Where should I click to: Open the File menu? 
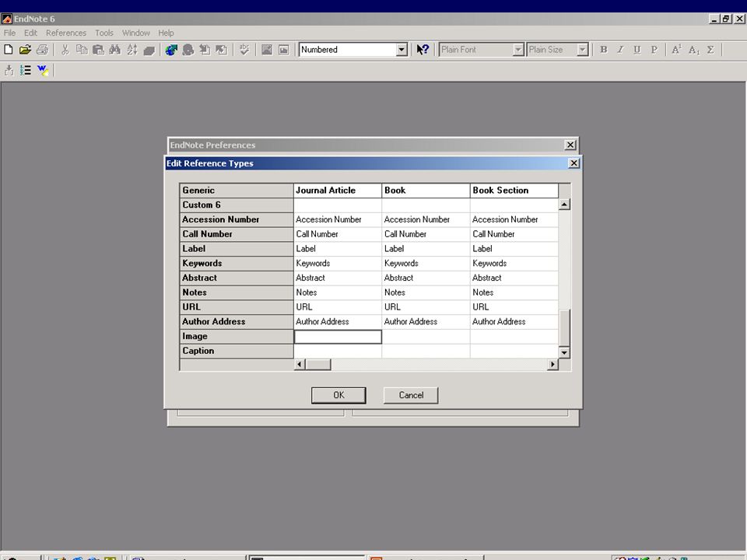click(9, 33)
